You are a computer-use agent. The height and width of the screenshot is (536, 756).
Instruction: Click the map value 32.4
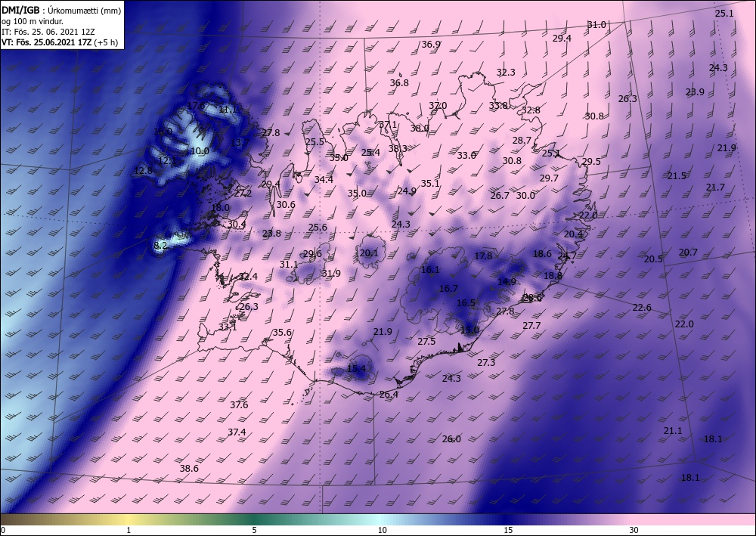pyautogui.click(x=248, y=277)
